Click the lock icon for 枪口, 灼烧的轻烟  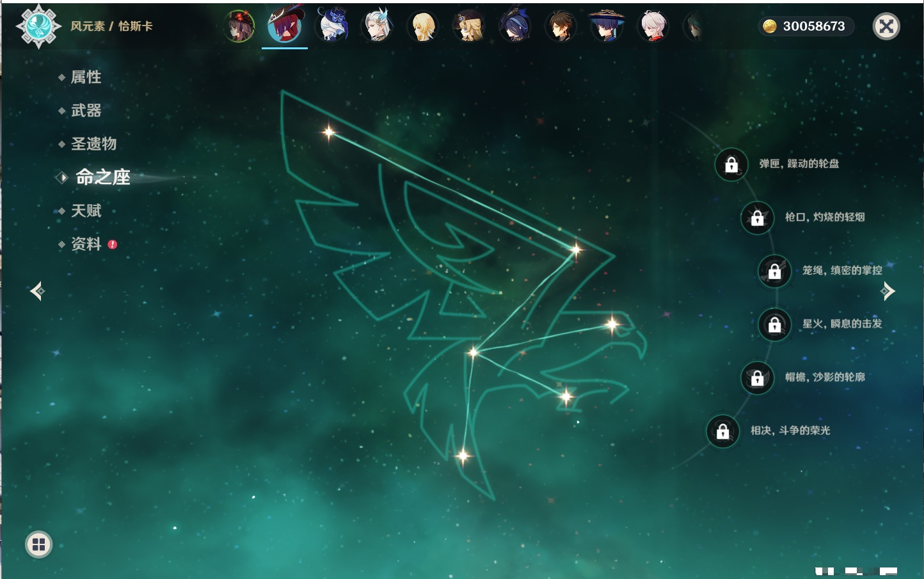(x=758, y=218)
